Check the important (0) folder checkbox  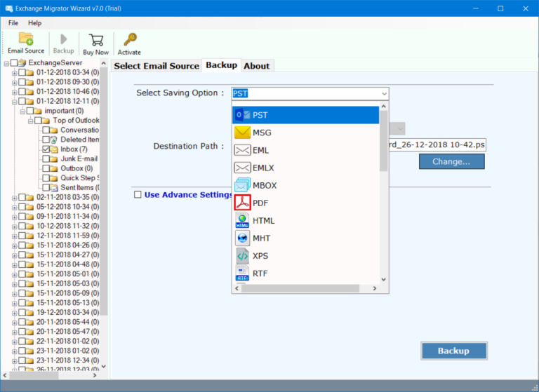click(30, 111)
